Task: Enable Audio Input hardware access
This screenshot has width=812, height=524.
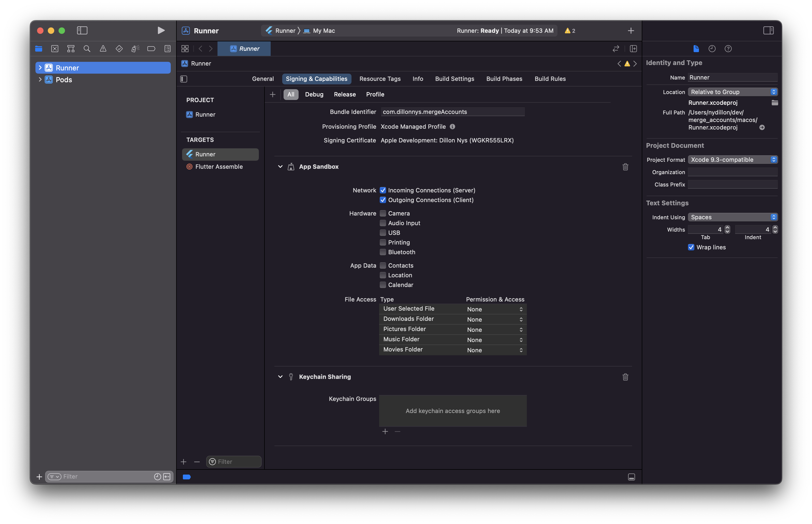Action: coord(383,223)
